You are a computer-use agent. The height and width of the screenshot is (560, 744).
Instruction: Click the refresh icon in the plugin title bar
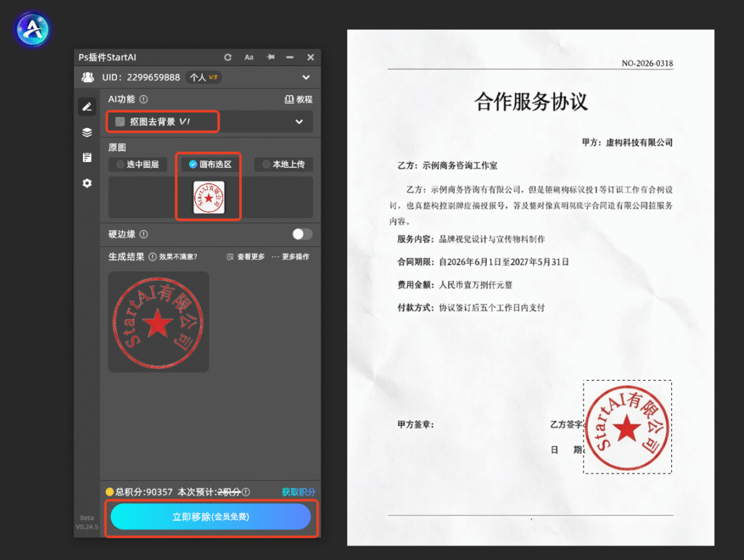[227, 57]
